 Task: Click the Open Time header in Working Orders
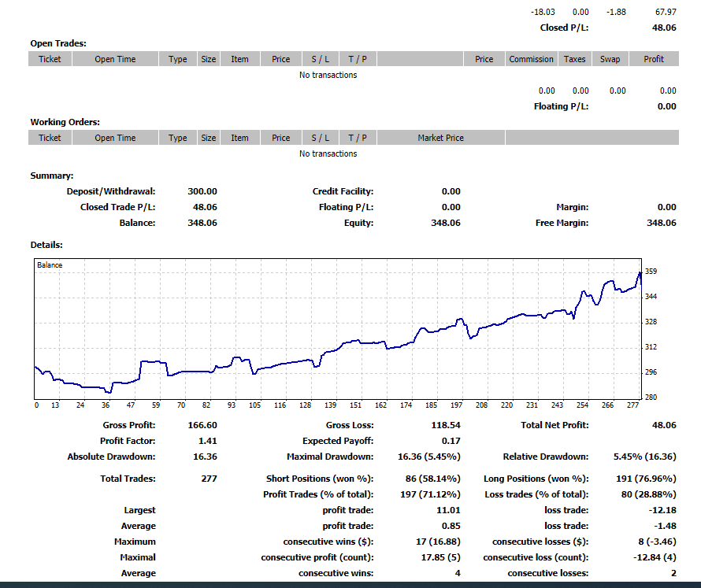coord(115,138)
